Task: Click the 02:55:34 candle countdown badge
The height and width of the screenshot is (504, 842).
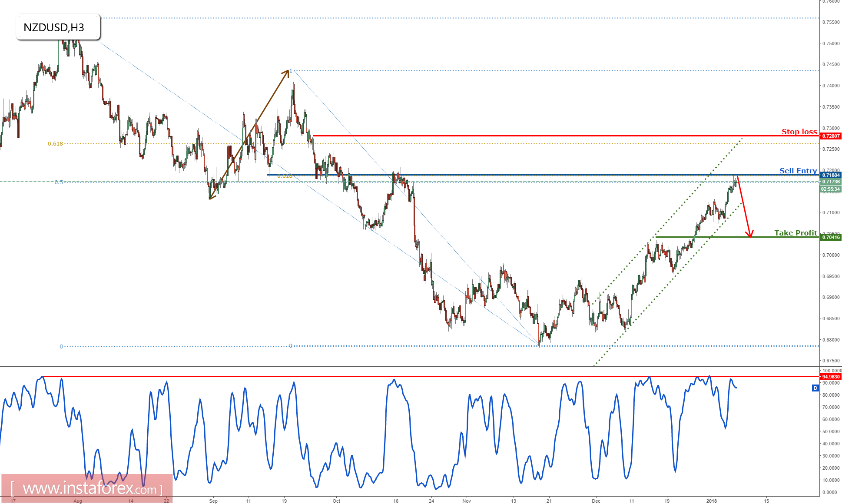Action: 830,189
